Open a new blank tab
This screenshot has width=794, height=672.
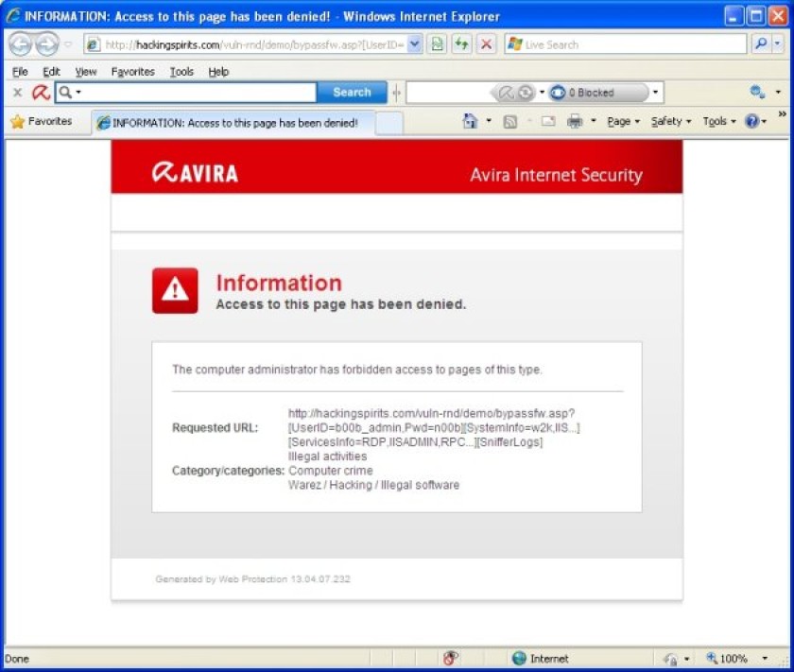[x=388, y=123]
